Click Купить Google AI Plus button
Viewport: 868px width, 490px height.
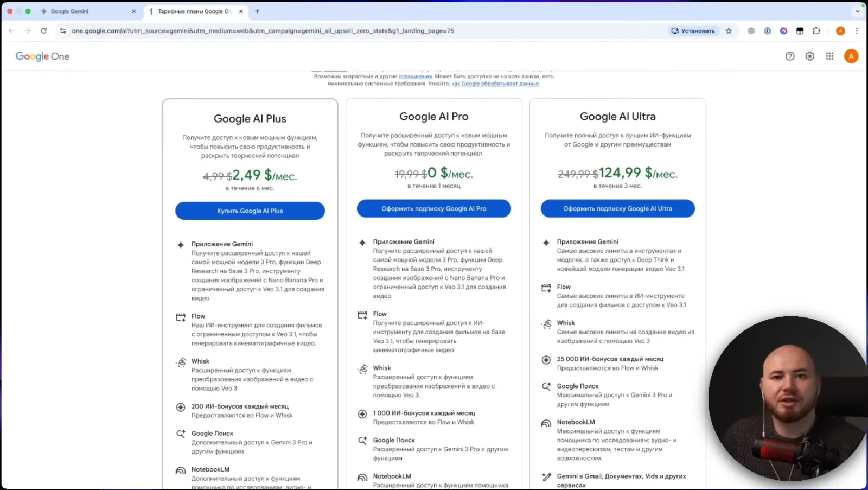pos(250,211)
